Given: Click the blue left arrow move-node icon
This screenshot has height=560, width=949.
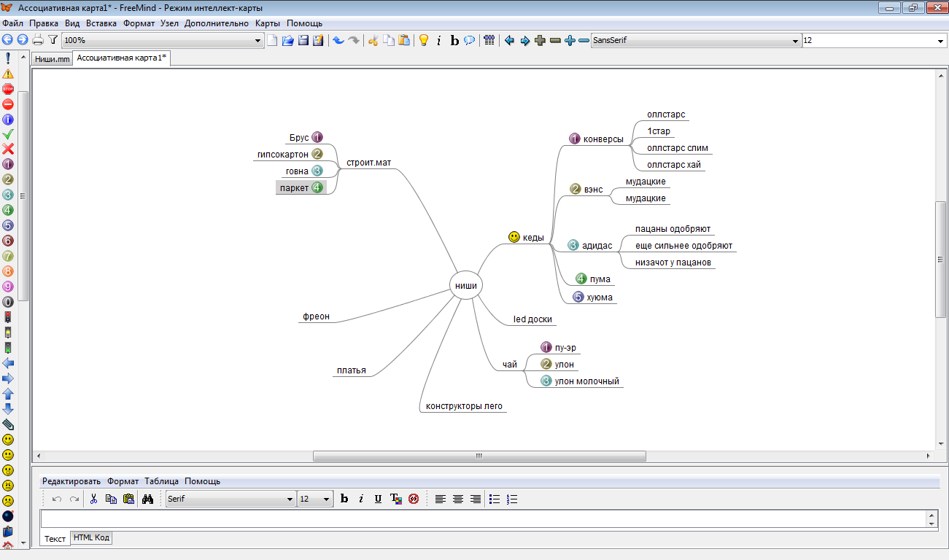Looking at the screenshot, I should coord(509,41).
